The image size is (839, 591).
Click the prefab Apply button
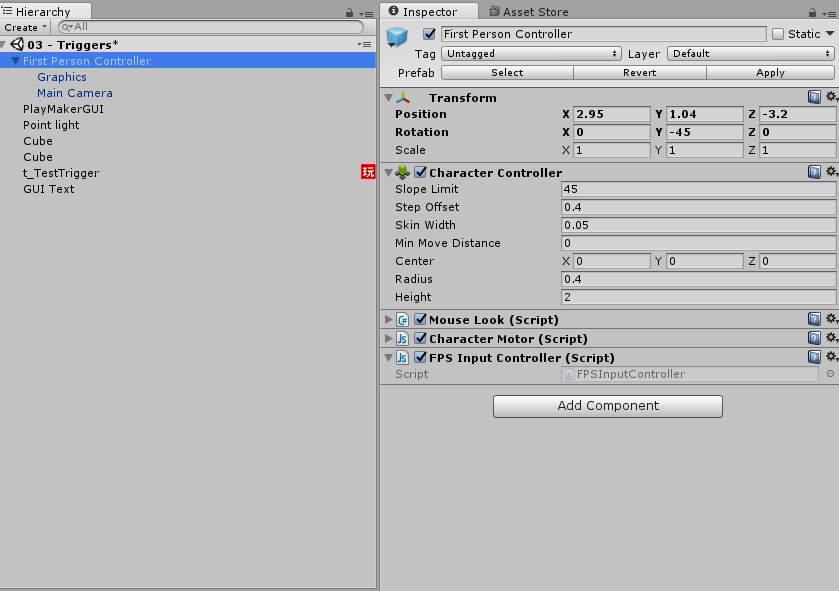[x=771, y=73]
